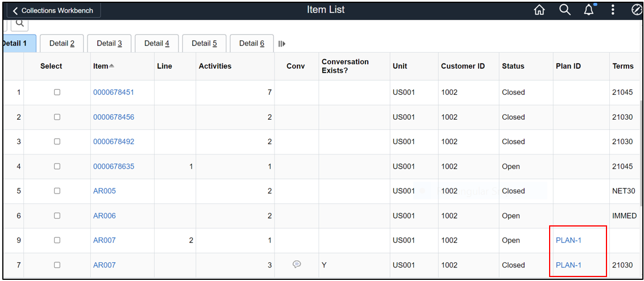The width and height of the screenshot is (644, 281).
Task: Open item AR006 link
Action: (x=105, y=216)
